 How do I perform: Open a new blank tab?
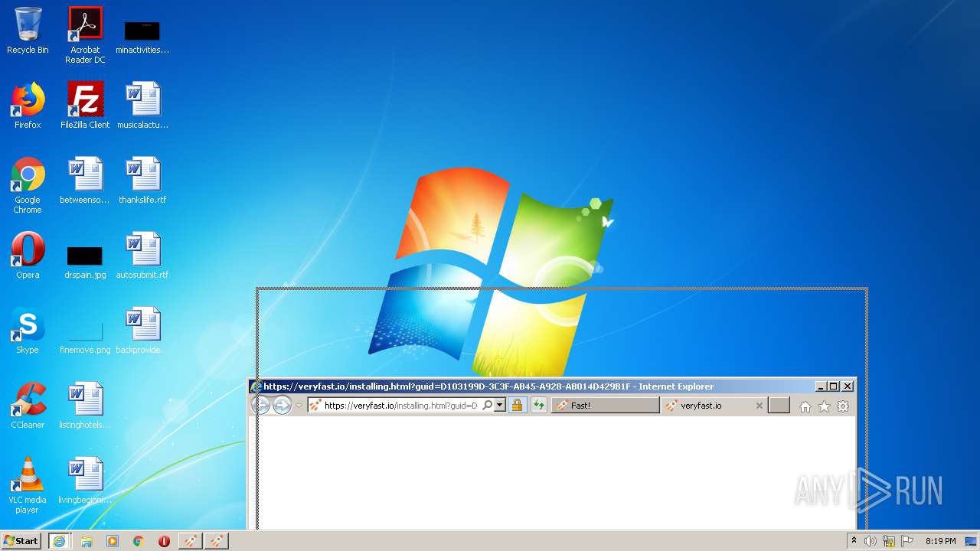pos(779,406)
